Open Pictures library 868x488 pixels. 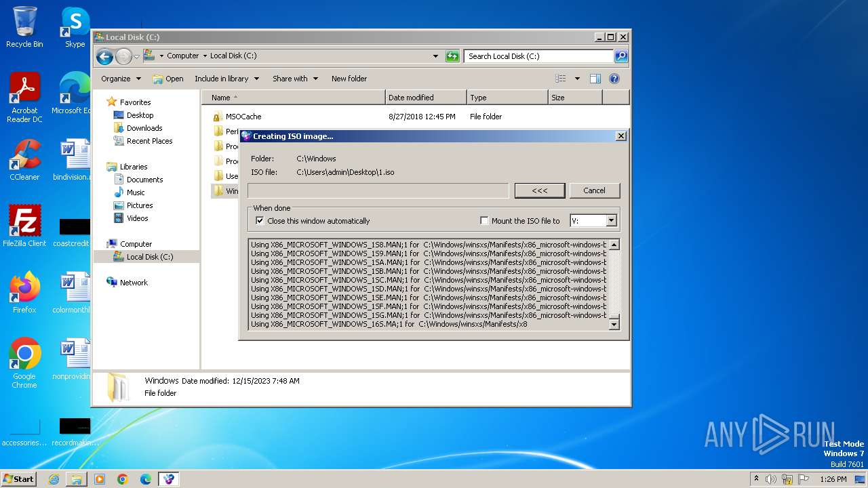coord(139,205)
